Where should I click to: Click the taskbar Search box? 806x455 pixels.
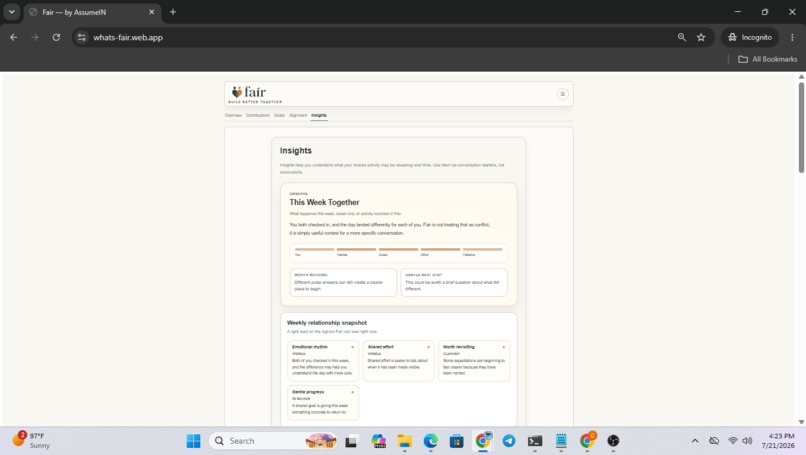[273, 441]
